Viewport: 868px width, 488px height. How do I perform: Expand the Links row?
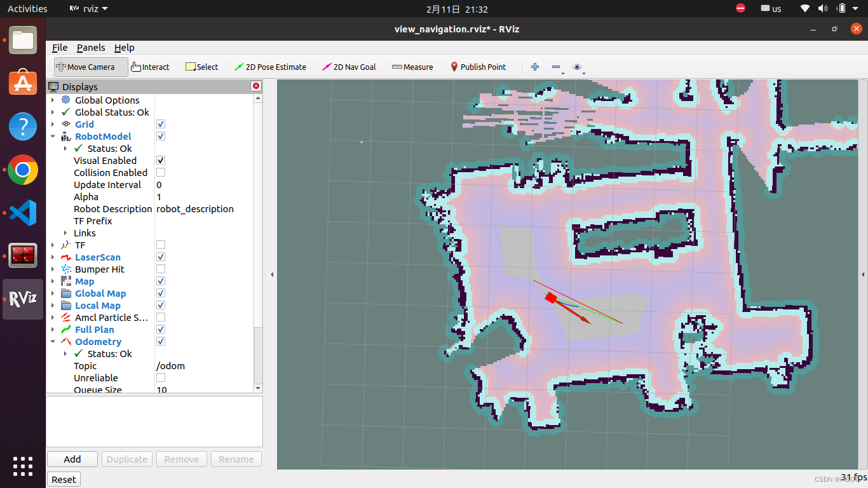tap(65, 233)
